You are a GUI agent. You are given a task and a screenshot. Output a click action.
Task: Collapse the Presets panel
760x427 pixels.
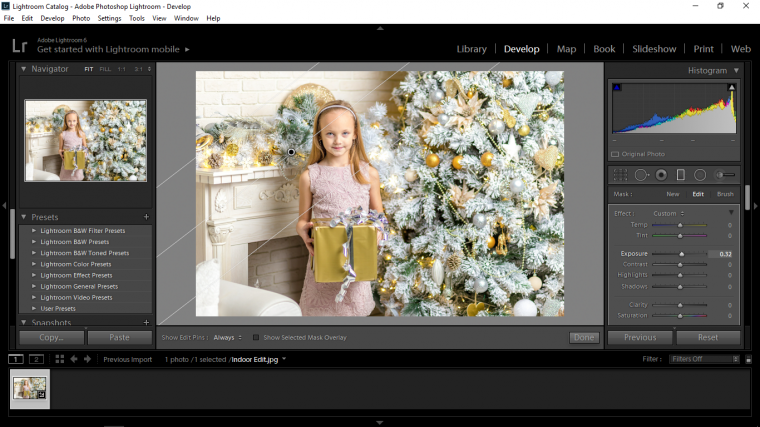point(23,217)
